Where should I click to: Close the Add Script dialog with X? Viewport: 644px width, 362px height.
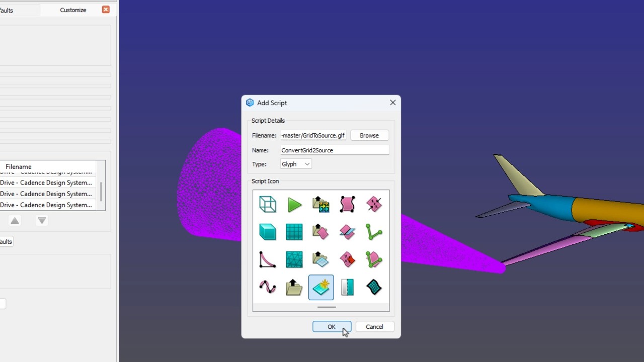[393, 103]
